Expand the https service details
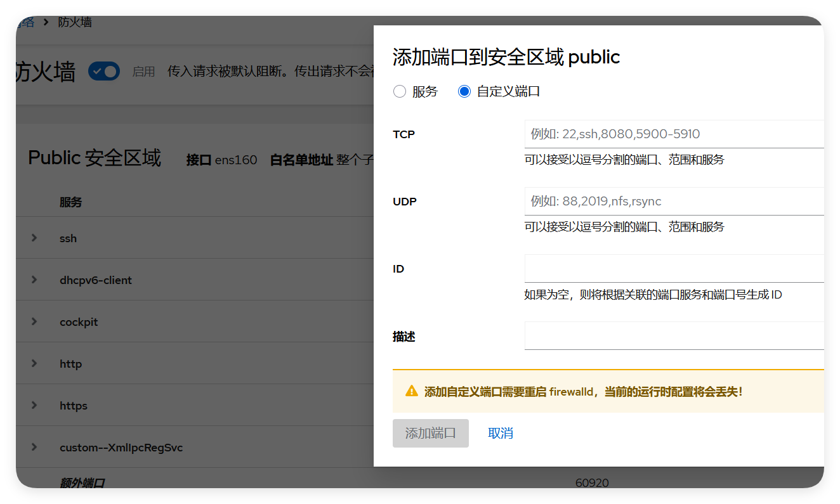Image resolution: width=840 pixels, height=504 pixels. click(x=34, y=405)
